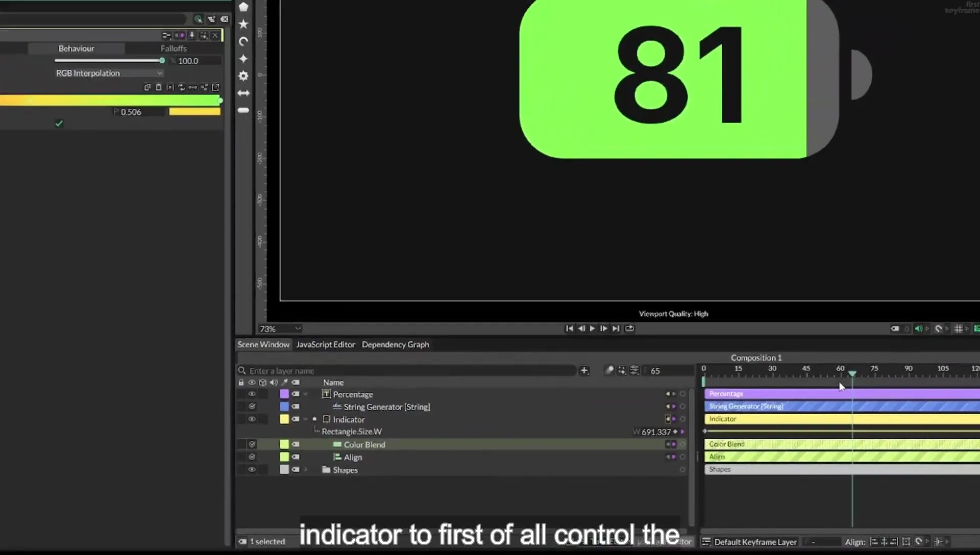Image resolution: width=980 pixels, height=555 pixels.
Task: Click the Default Keyframe Layer selector
Action: point(755,542)
